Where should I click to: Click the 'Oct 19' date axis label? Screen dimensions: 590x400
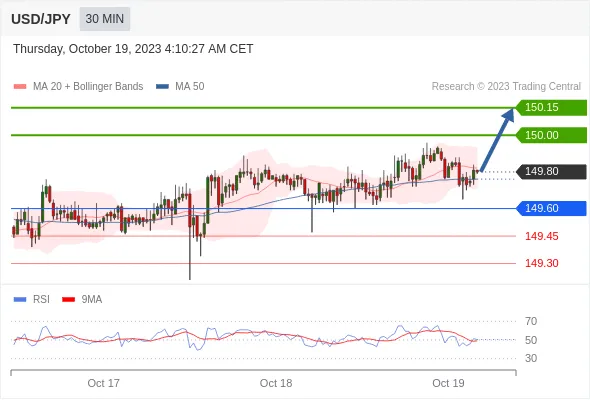(448, 383)
